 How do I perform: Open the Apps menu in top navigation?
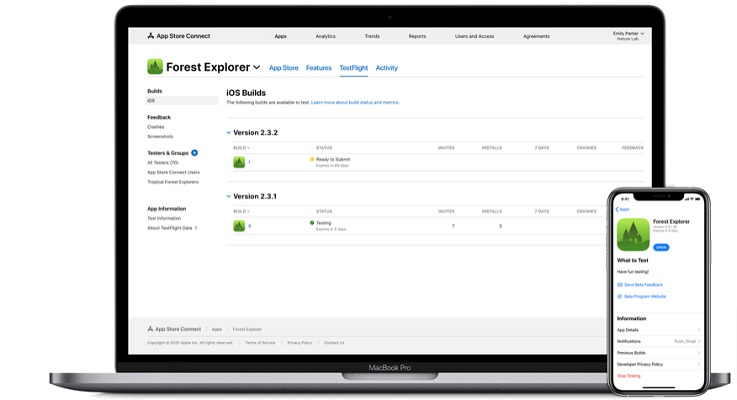click(x=281, y=36)
